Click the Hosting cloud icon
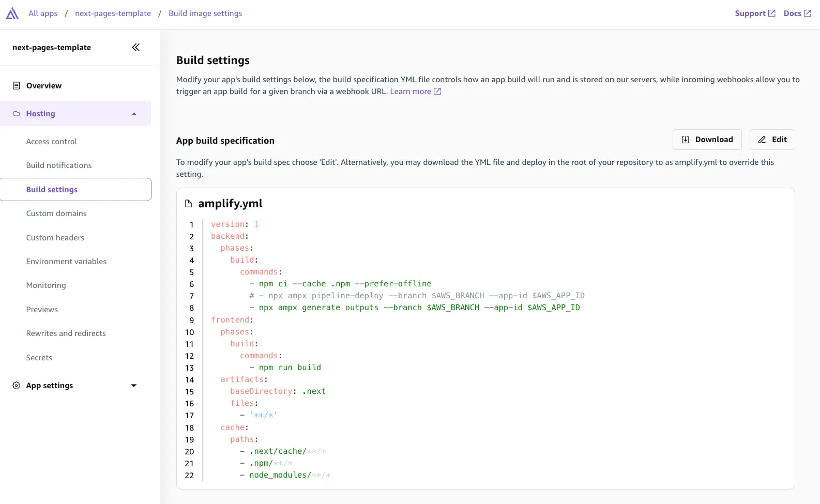This screenshot has width=820, height=504. click(x=17, y=114)
